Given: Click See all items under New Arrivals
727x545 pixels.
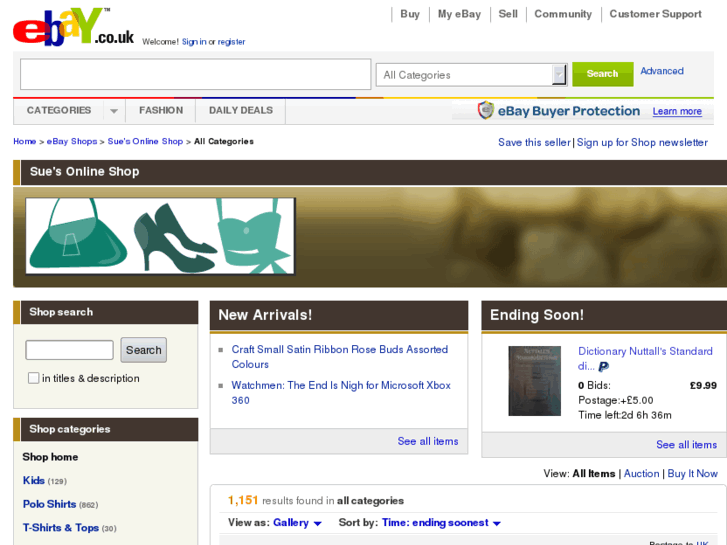Looking at the screenshot, I should [427, 441].
